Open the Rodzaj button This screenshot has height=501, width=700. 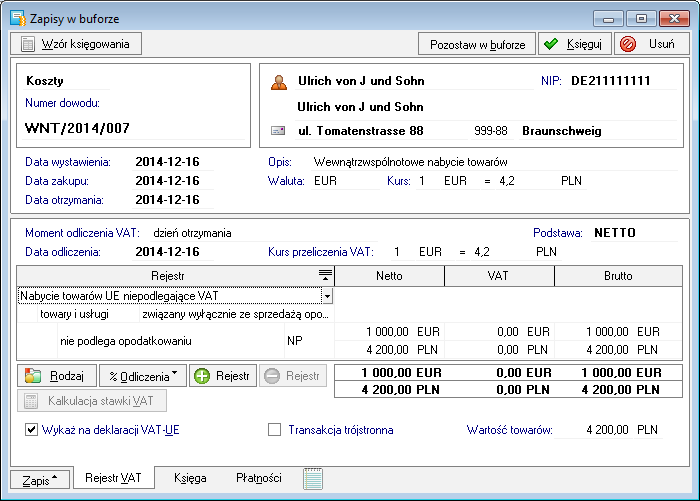click(x=57, y=376)
